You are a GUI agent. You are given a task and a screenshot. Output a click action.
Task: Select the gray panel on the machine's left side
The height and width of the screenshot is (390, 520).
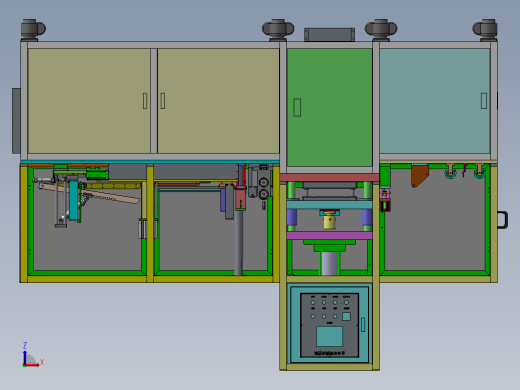[16, 121]
